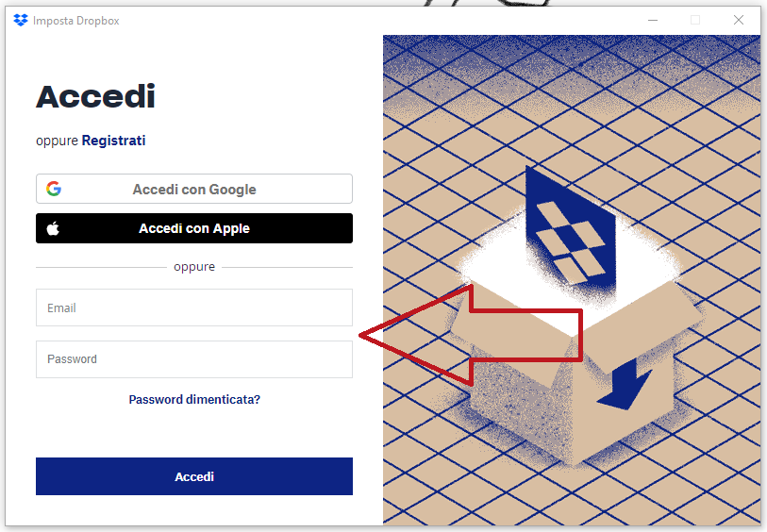Screen dimensions: 767x532
Task: Open the Password dimenticata? link
Action: tap(194, 400)
